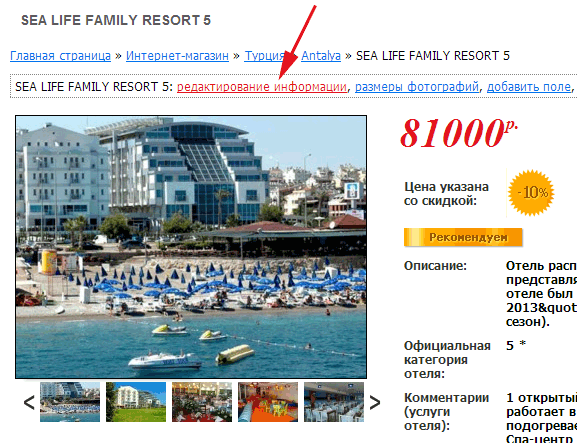Click the SEA LIFE FAMILY RESORT 5 heading

point(116,20)
